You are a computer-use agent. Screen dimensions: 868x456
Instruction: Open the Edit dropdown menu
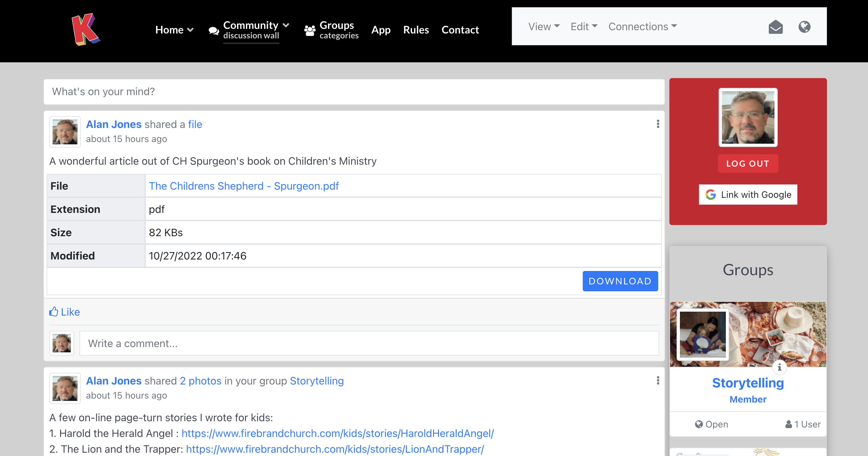coord(584,27)
